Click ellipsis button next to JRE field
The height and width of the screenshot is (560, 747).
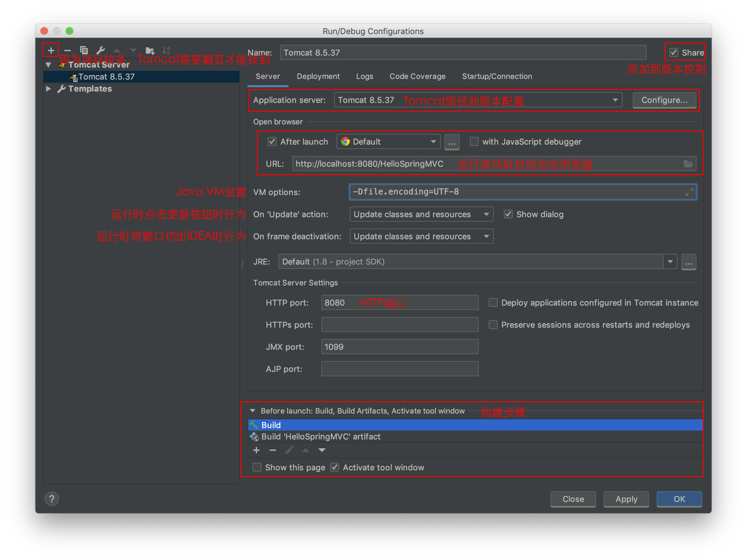tap(689, 262)
